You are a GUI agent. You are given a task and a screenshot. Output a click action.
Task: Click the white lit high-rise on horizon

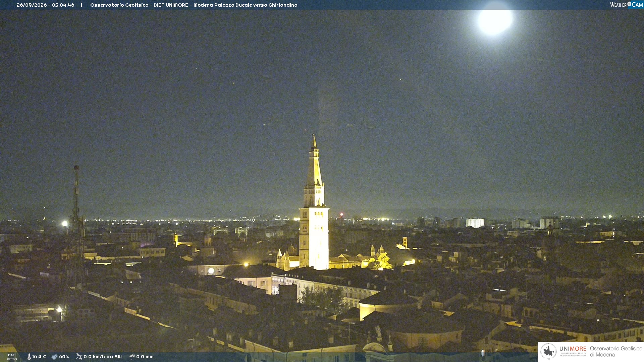click(x=475, y=223)
